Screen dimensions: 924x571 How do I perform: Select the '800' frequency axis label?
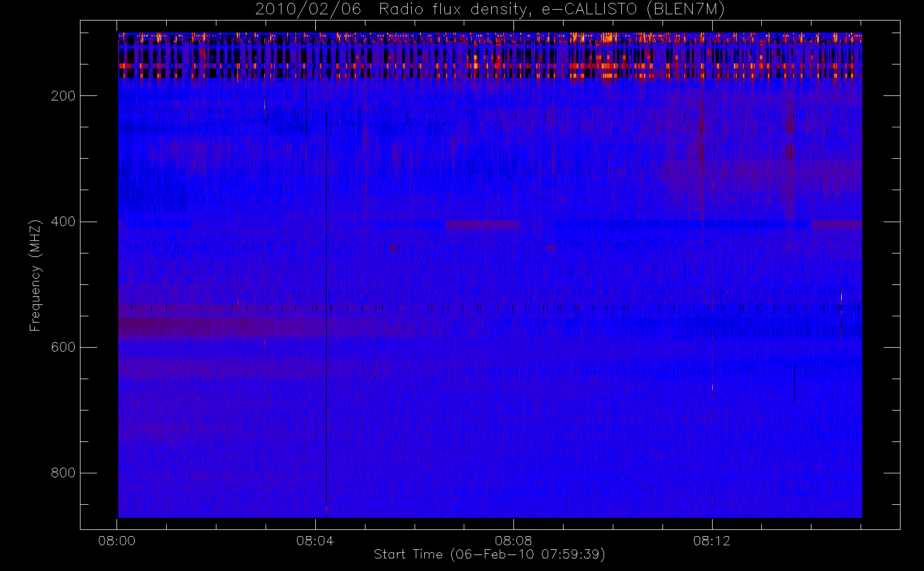[63, 473]
